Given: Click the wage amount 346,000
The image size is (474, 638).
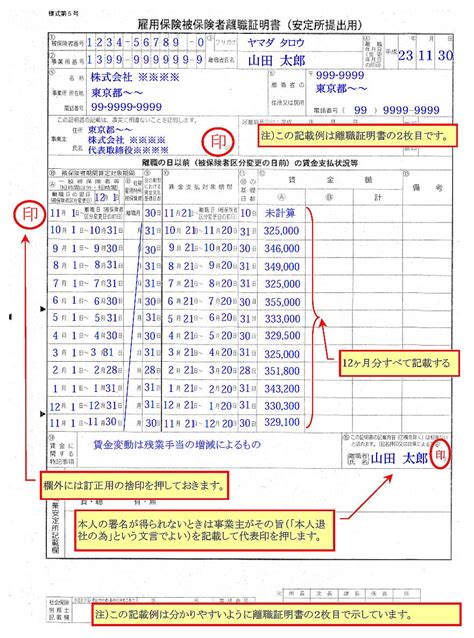Looking at the screenshot, I should coord(282,249).
